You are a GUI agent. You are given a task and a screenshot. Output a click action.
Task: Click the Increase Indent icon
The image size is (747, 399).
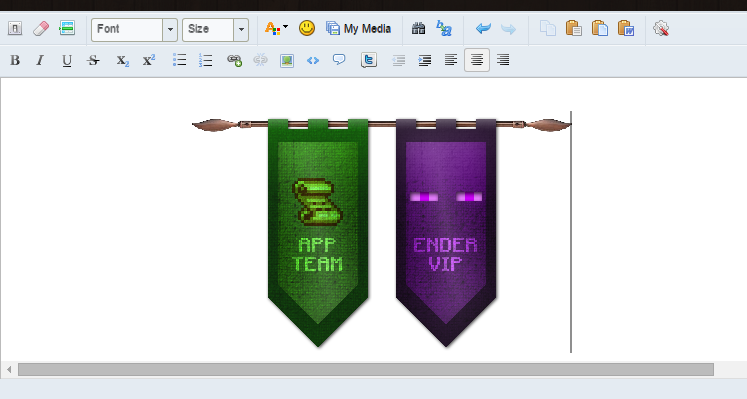coord(424,60)
